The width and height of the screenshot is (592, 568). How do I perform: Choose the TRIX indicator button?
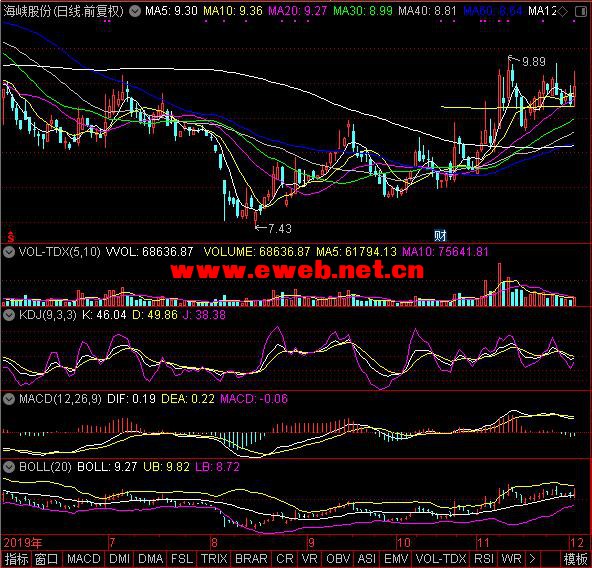coord(214,559)
